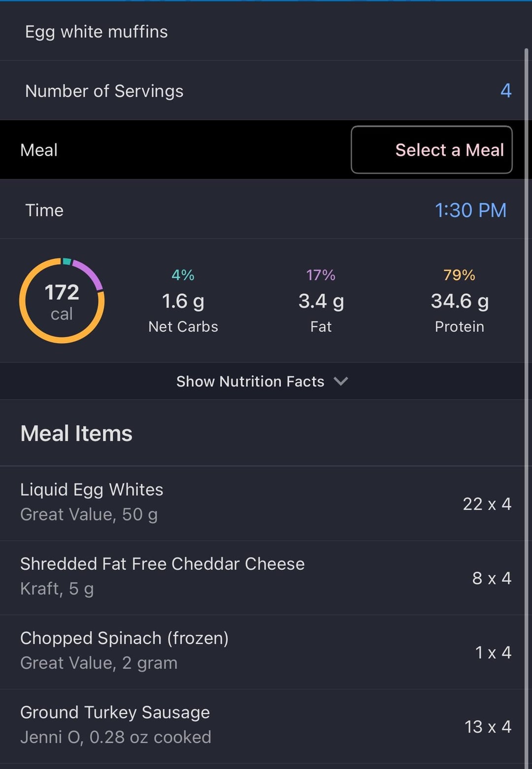Open the Ground Turkey Sausage item
The width and height of the screenshot is (532, 769).
[115, 724]
